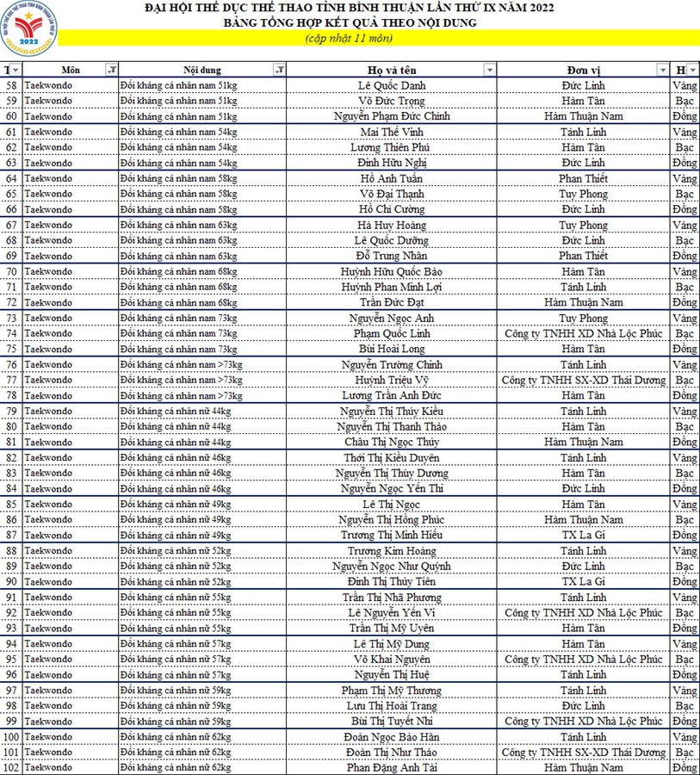This screenshot has height=775, width=700.
Task: Open the Nội dung column filter funnel
Action: pyautogui.click(x=279, y=70)
